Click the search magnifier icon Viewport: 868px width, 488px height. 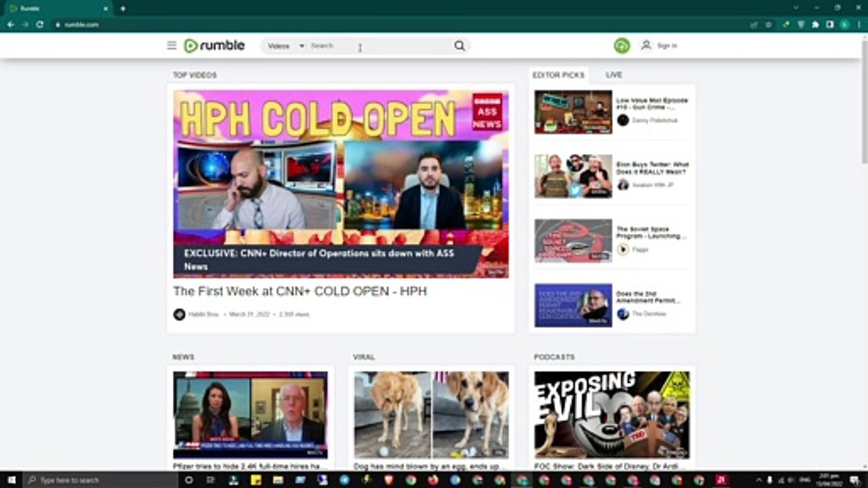coord(460,45)
